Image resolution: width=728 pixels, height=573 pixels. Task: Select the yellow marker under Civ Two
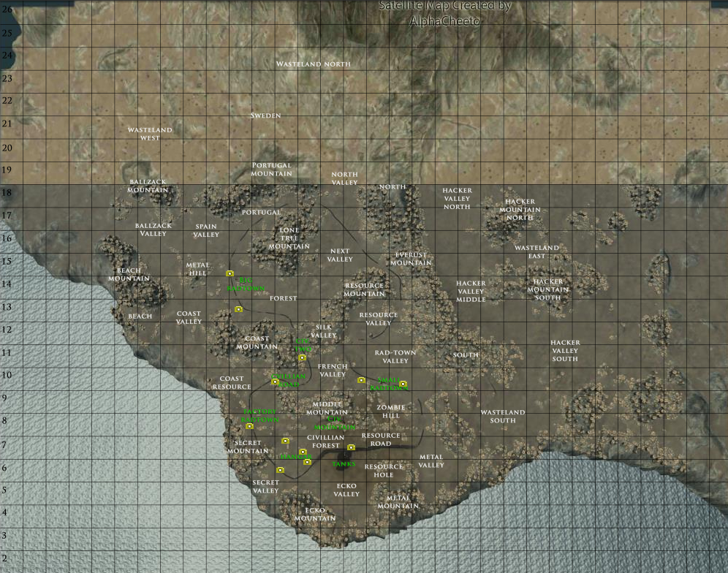(x=302, y=358)
